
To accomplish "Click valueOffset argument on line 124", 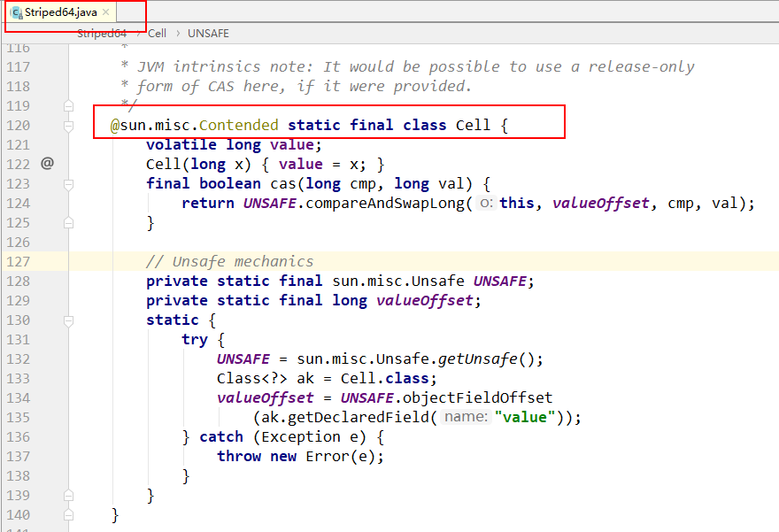I will point(601,203).
